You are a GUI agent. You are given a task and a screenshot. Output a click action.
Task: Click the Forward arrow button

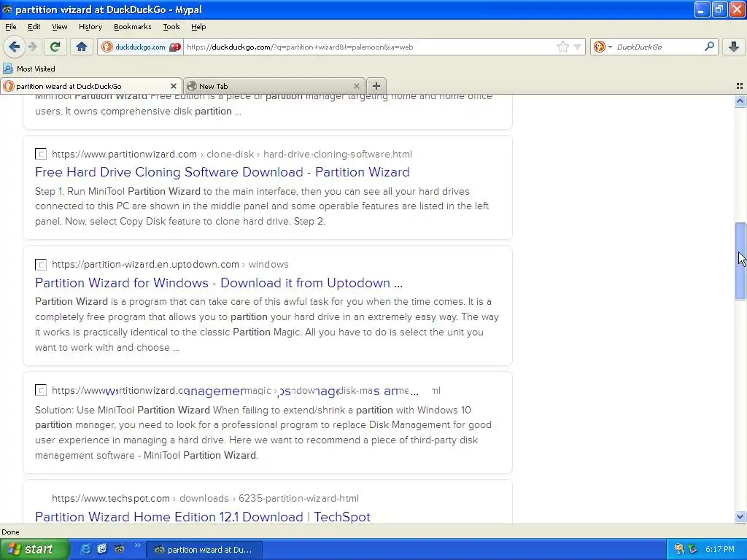[32, 47]
